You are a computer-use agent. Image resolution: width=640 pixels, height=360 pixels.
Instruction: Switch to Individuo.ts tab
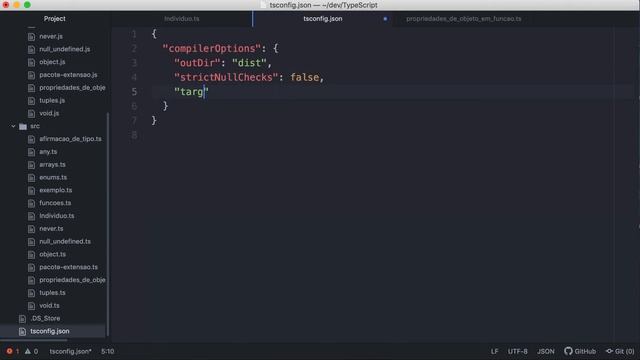tap(182, 19)
